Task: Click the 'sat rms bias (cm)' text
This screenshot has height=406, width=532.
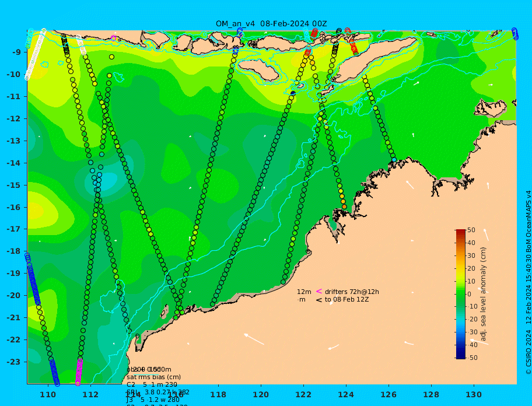Action: [x=153, y=377]
